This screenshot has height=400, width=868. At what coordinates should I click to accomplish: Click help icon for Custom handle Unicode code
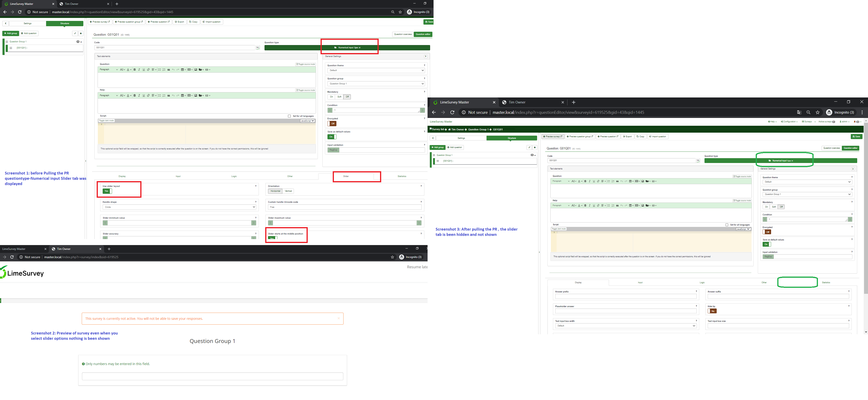[421, 202]
